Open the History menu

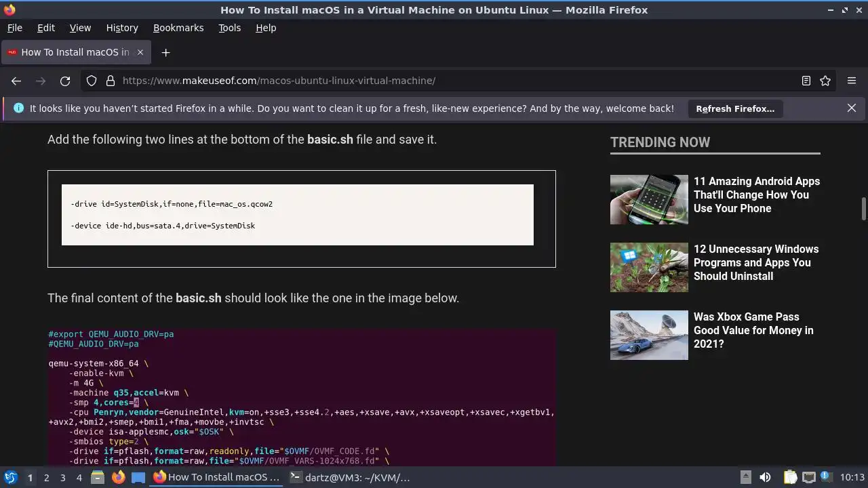[122, 28]
